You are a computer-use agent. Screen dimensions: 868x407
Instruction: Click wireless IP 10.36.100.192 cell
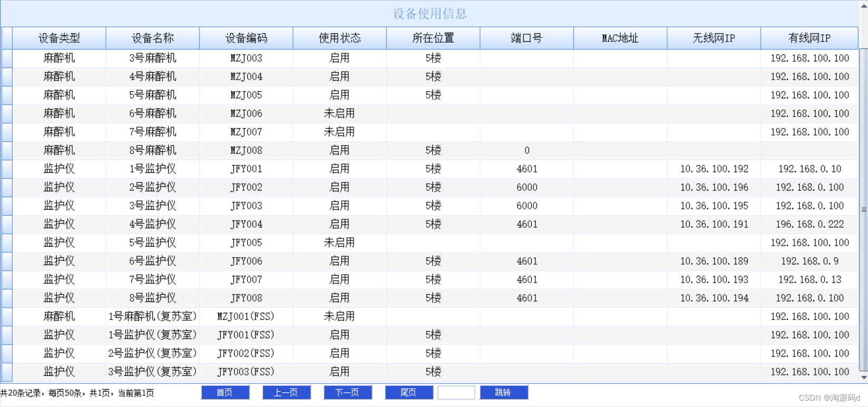(x=714, y=169)
